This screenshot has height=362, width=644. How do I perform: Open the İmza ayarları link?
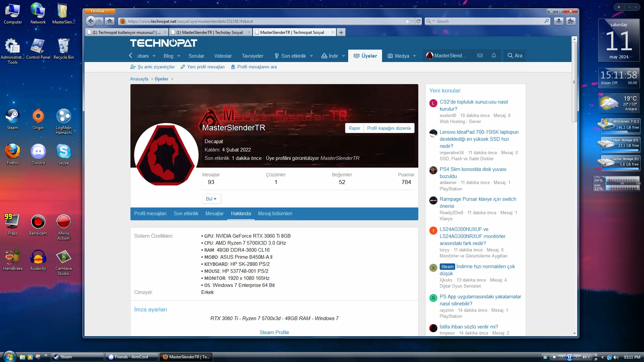point(150,309)
